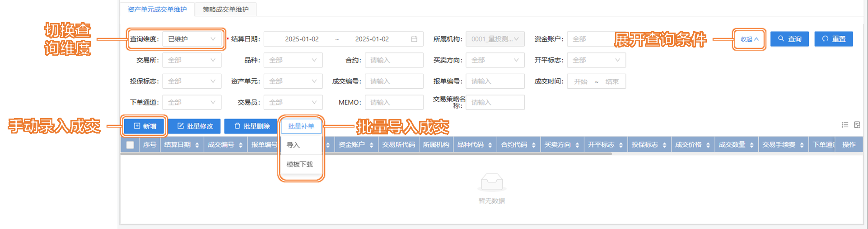Image resolution: width=868 pixels, height=229 pixels.
Task: Open the 买卖方向 dropdown
Action: coord(495,60)
